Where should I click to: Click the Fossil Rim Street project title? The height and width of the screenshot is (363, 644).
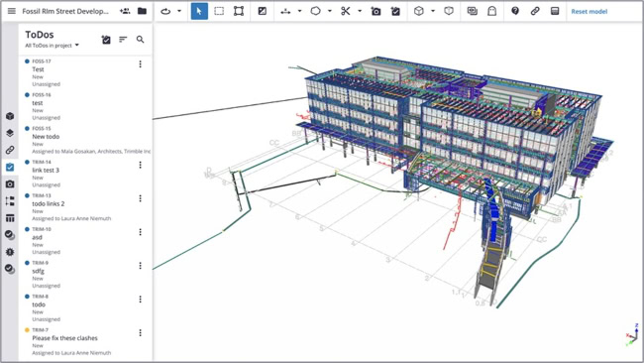[x=65, y=11]
